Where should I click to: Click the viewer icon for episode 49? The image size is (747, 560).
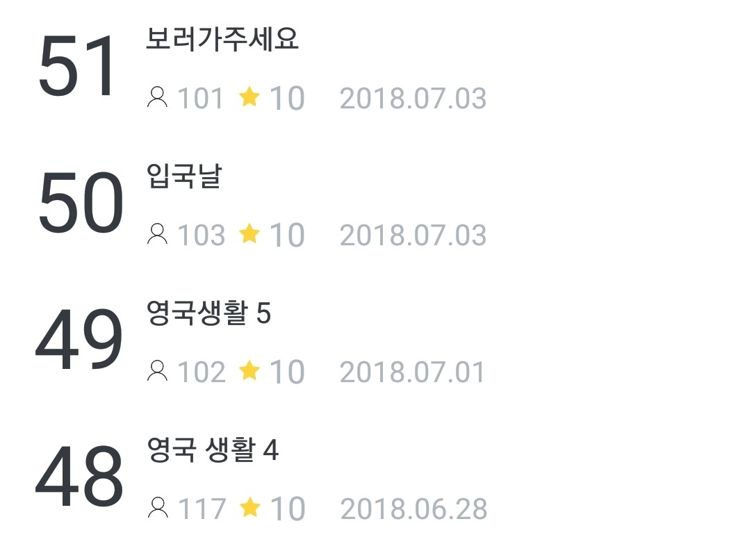pyautogui.click(x=158, y=371)
